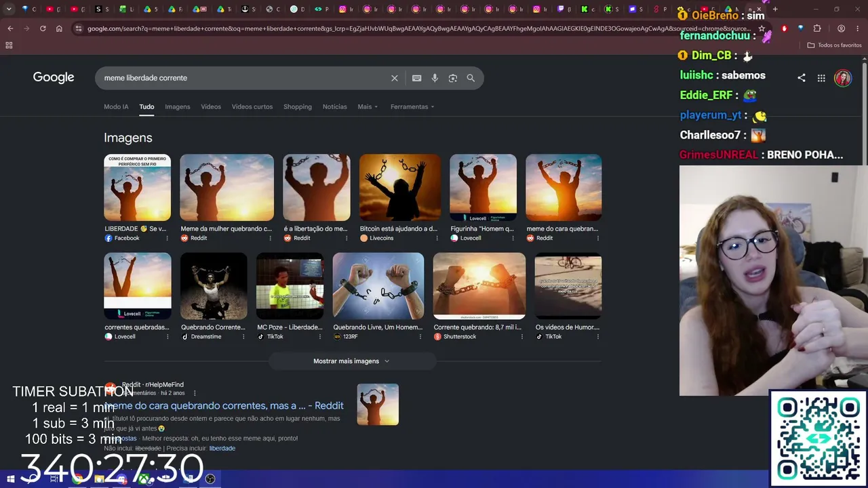868x488 pixels.
Task: Open the Dreamstime source link
Action: pos(201,337)
